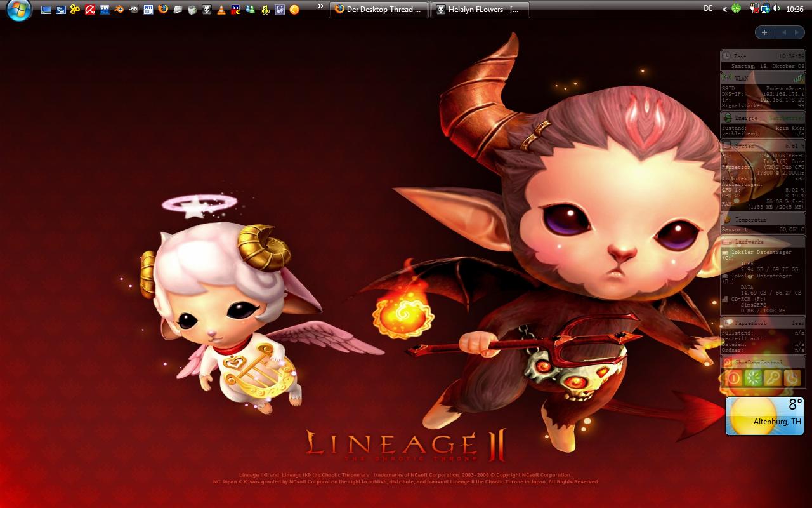Click the green ICQ flower tray icon

(736, 9)
